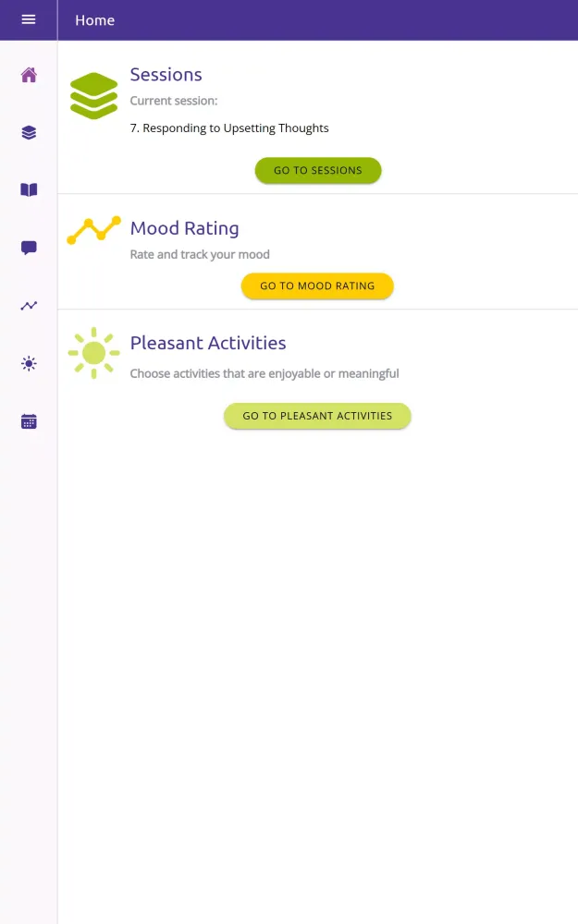Click the large Pleasant Activities sun icon
The width and height of the screenshot is (578, 924).
coord(93,352)
